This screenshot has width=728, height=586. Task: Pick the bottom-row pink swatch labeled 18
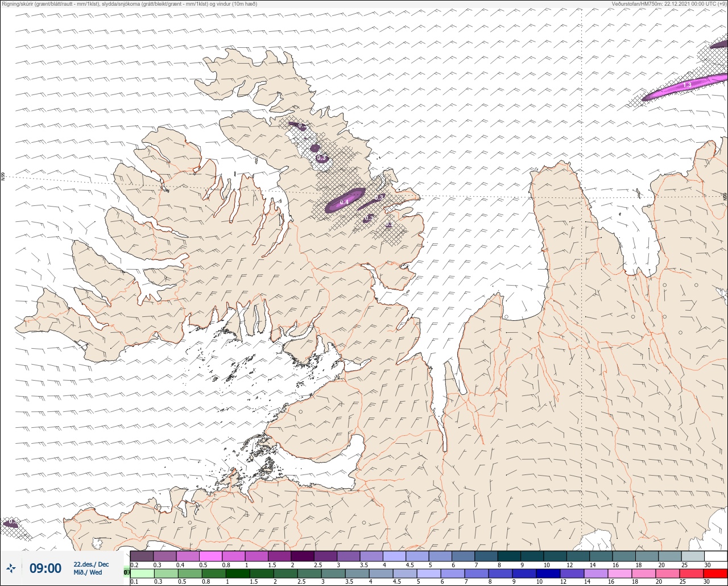pyautogui.click(x=644, y=573)
